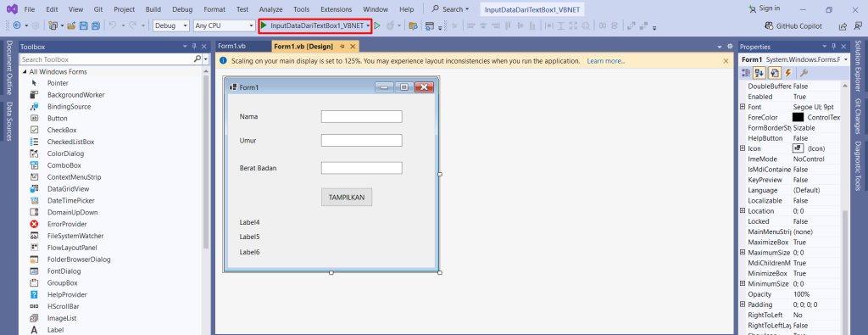The height and width of the screenshot is (335, 868).
Task: Open the Format menu
Action: coord(214,9)
